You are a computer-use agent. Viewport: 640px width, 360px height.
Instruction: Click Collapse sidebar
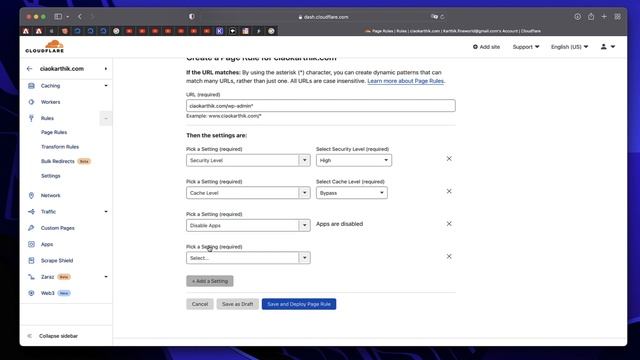(58, 336)
